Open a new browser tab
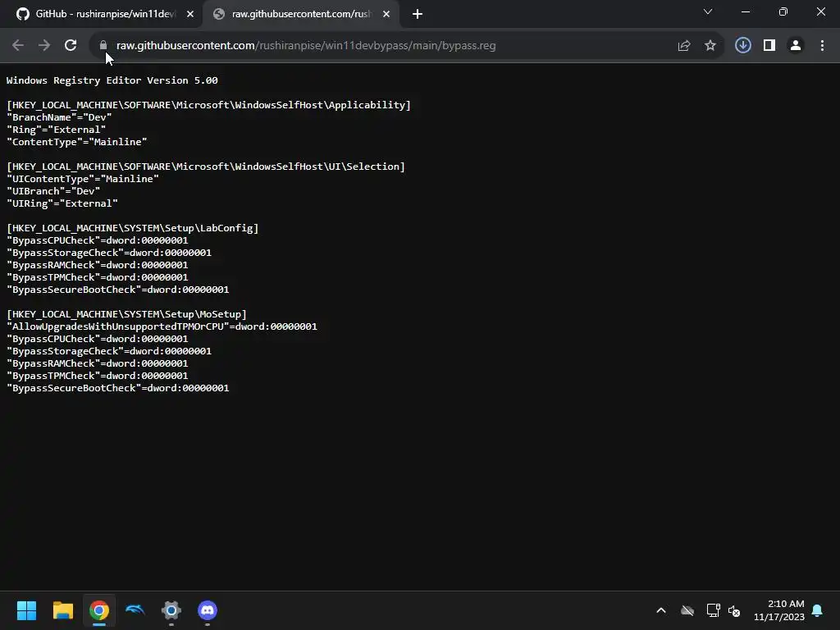The image size is (840, 630). [x=418, y=14]
